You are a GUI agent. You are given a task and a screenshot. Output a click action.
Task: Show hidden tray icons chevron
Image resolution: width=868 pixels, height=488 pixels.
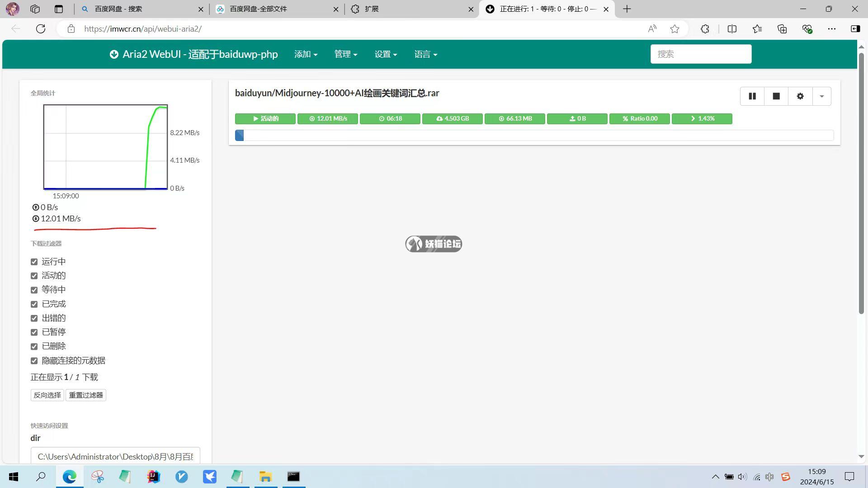coord(715,477)
